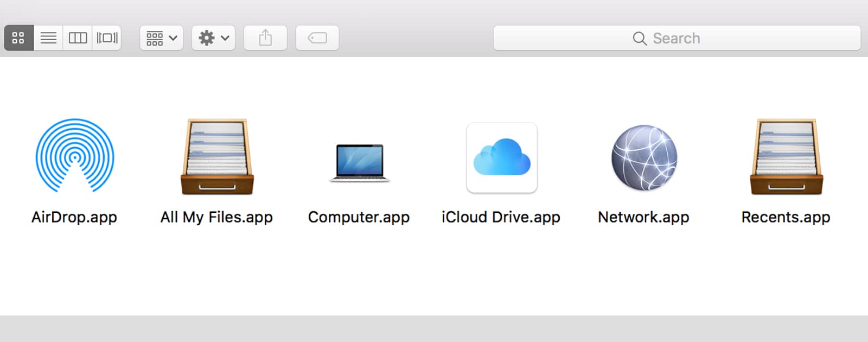Focus the Search field

677,38
